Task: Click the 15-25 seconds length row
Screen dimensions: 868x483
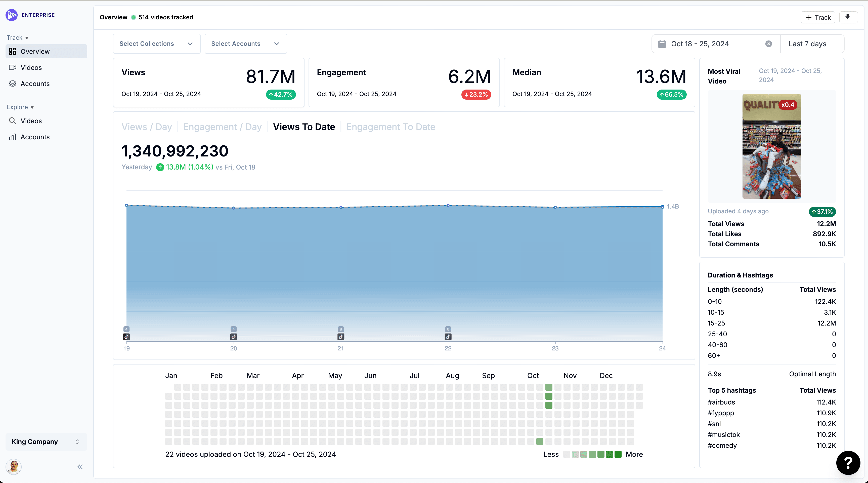Action: point(772,323)
